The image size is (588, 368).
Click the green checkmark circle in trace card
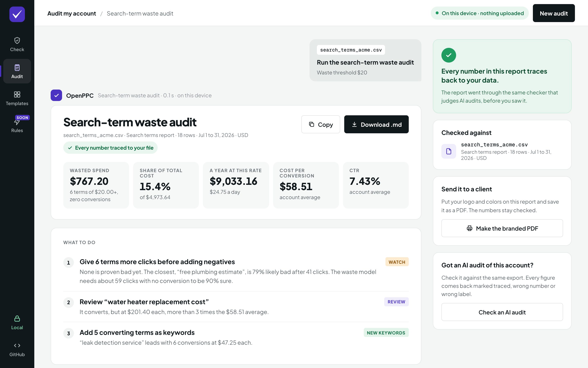pos(449,55)
